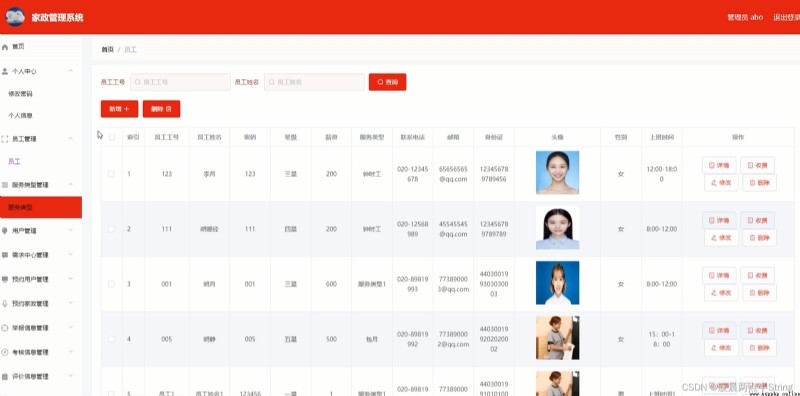Click the icon beside 考核信息管理
Viewport: 800px width, 396px height.
coord(5,352)
